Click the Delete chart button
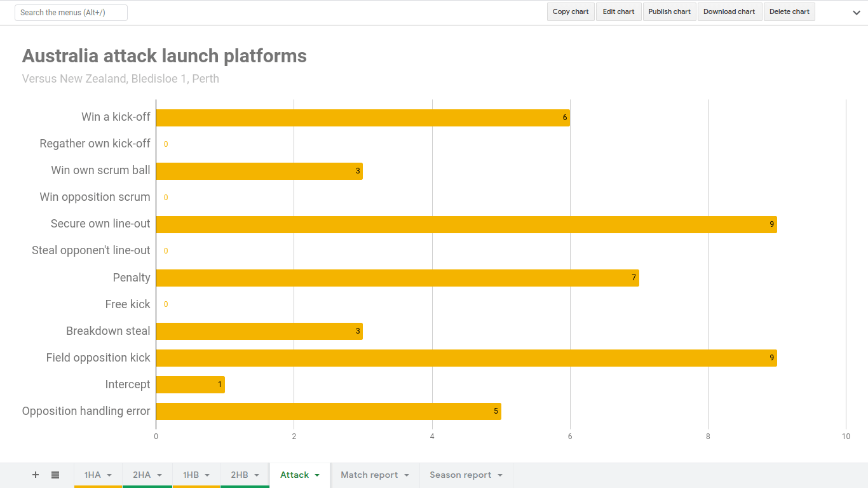The image size is (868, 488). tap(789, 11)
